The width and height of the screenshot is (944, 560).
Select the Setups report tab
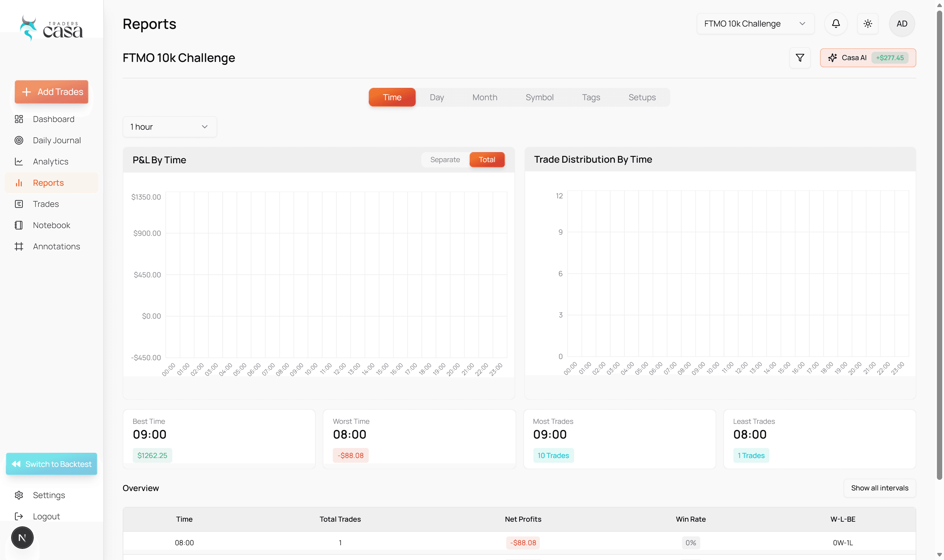point(642,97)
